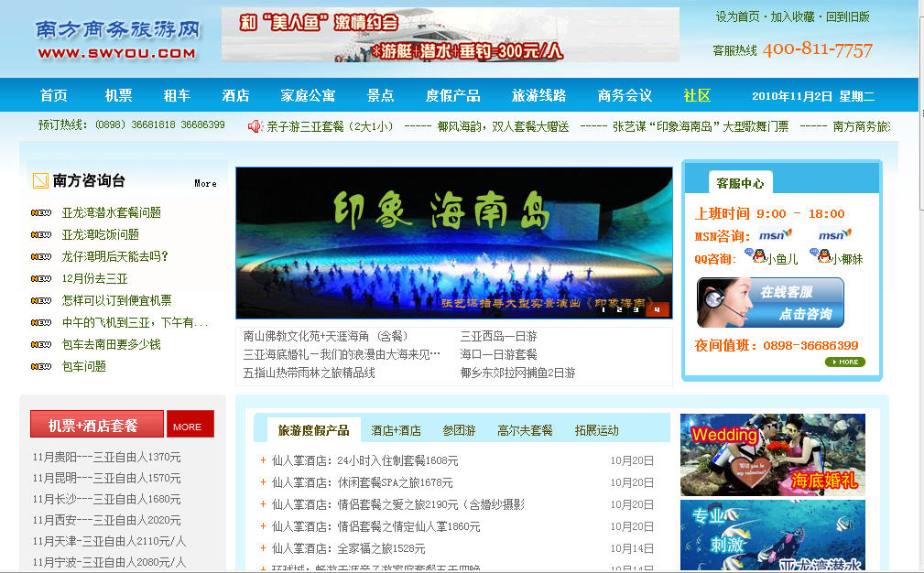The height and width of the screenshot is (573, 924).
Task: Click the QQ penguin icon for 小鱼儿
Action: (x=758, y=257)
